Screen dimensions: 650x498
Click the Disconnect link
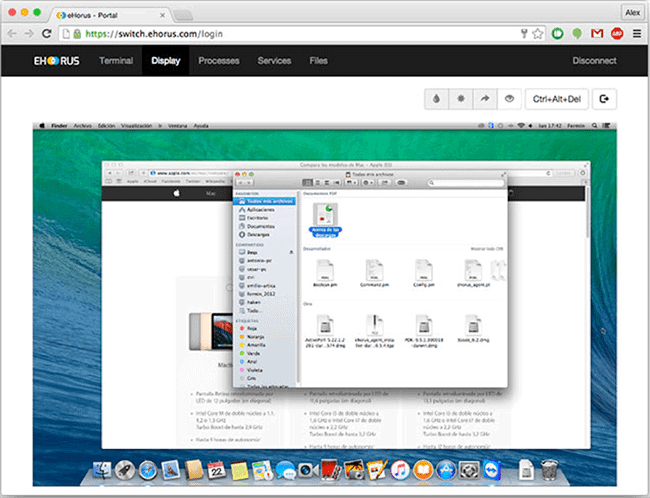[x=594, y=61]
